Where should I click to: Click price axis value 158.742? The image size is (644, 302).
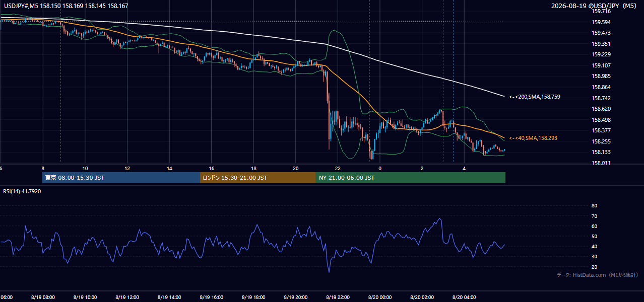601,98
